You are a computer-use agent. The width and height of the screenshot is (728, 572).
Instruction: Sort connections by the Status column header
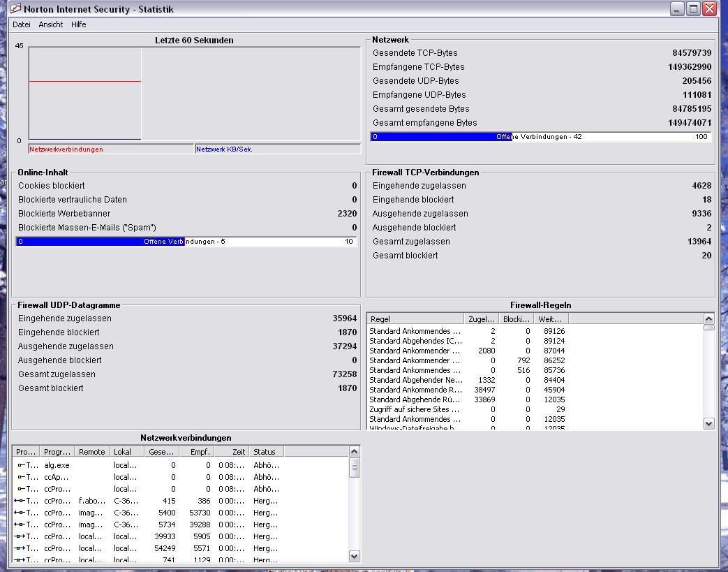[267, 452]
